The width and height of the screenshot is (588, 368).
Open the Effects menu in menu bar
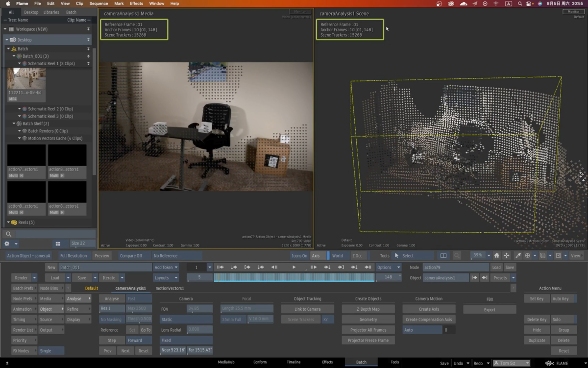click(136, 3)
